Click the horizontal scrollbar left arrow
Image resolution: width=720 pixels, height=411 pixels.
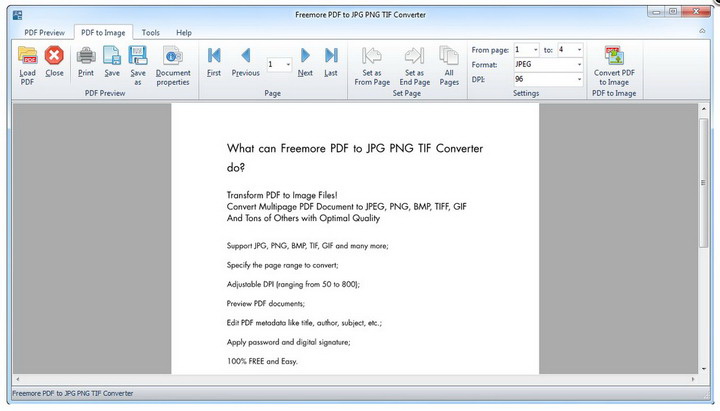click(x=18, y=379)
